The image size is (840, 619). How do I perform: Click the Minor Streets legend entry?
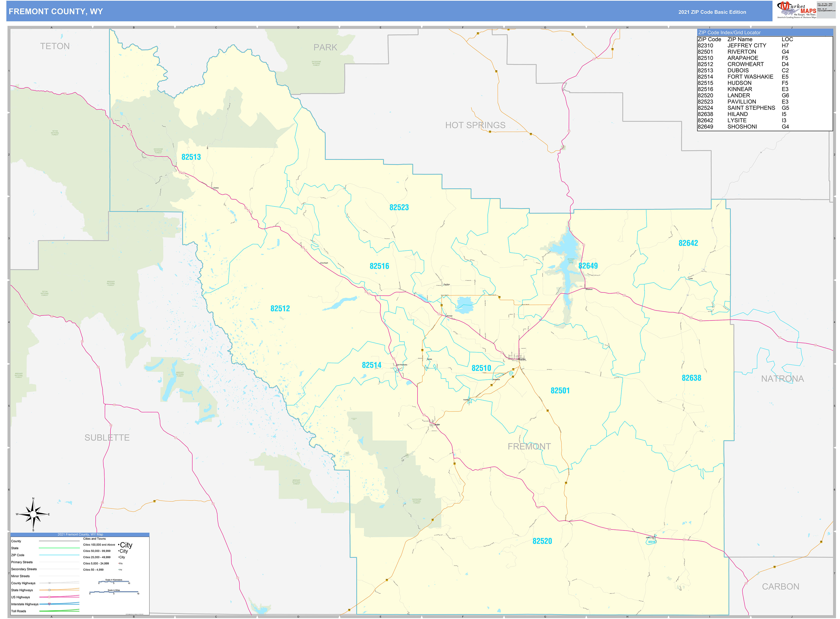[20, 576]
